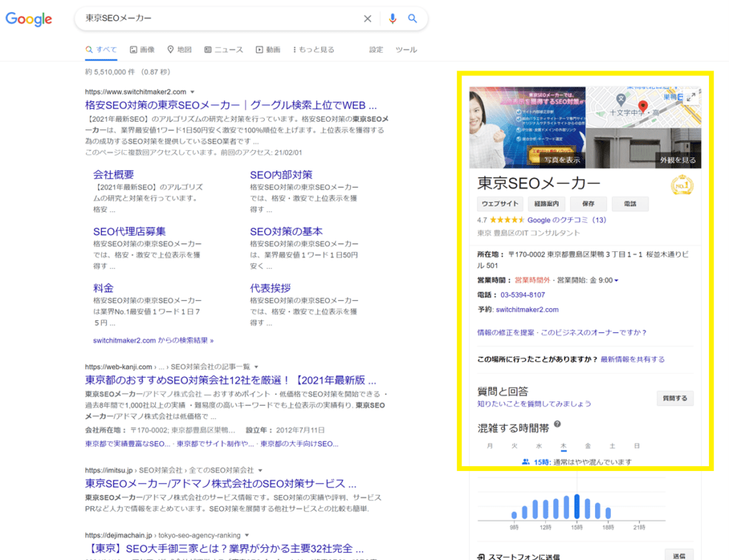Click 東京都で実績豊富なSEO... sublink
729x560 pixels.
[x=127, y=444]
